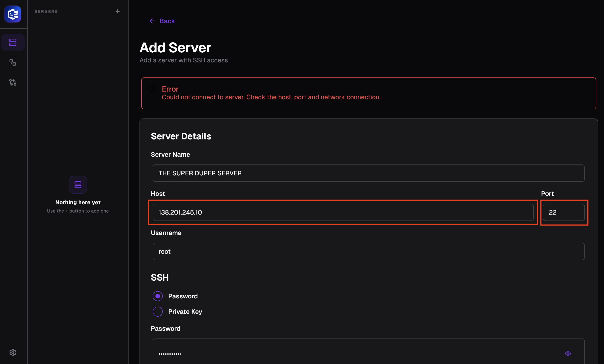Screen dimensions: 604x364
Task: Select Private Key authentication radio
Action: click(x=158, y=312)
